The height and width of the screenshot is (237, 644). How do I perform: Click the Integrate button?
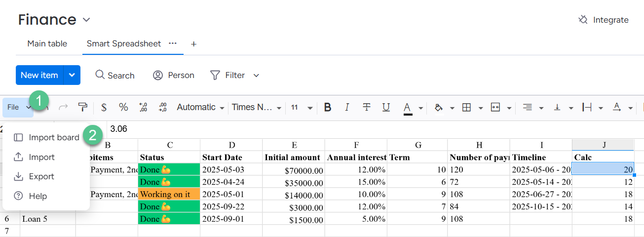point(604,20)
